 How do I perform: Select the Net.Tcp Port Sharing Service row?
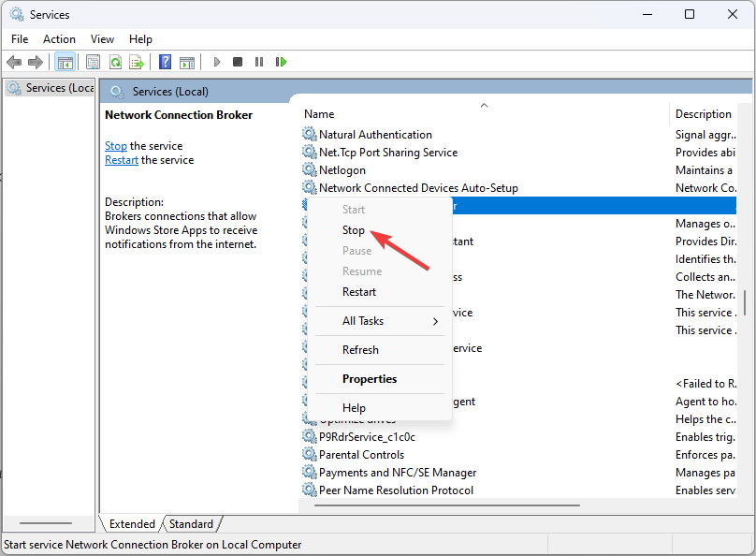tap(388, 153)
